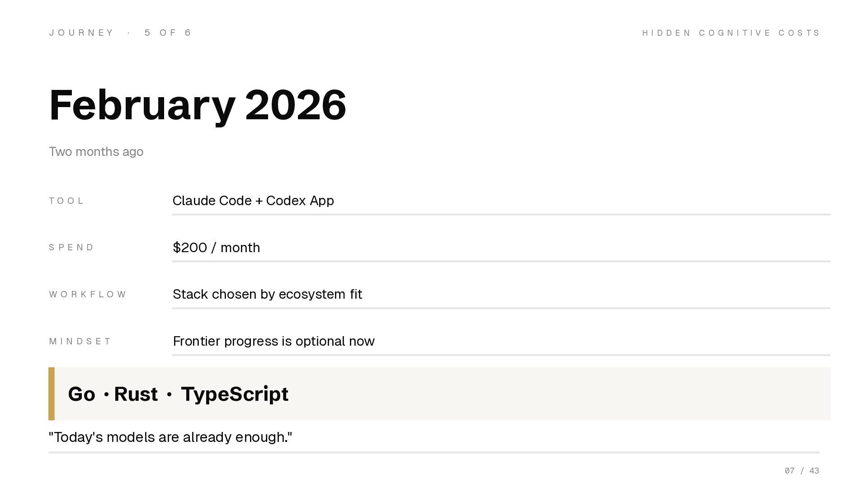Click the gold accent bar of the callout
The image size is (868, 488).
tap(52, 394)
